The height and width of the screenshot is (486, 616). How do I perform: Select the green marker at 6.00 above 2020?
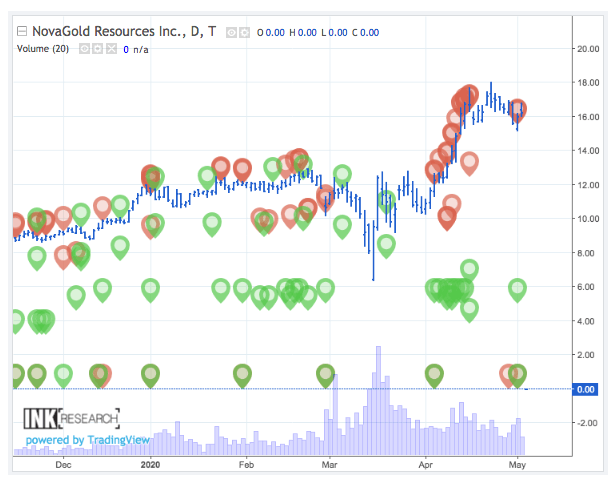pyautogui.click(x=150, y=290)
